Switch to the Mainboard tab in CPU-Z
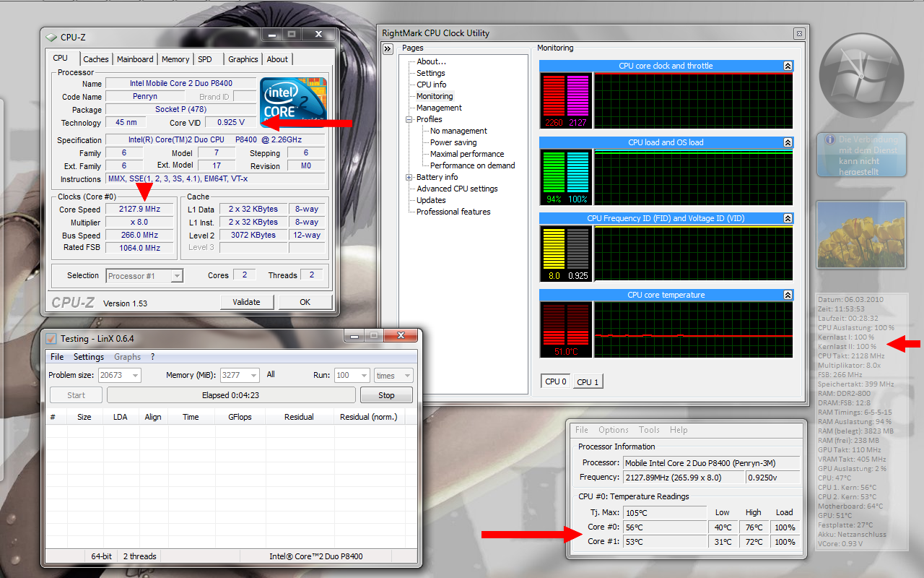This screenshot has height=578, width=924. (135, 59)
